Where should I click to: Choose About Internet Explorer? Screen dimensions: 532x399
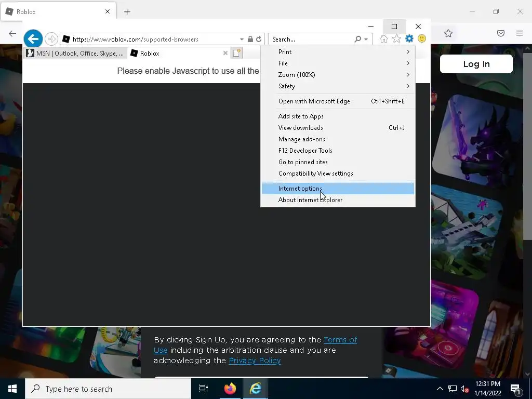pos(338,200)
